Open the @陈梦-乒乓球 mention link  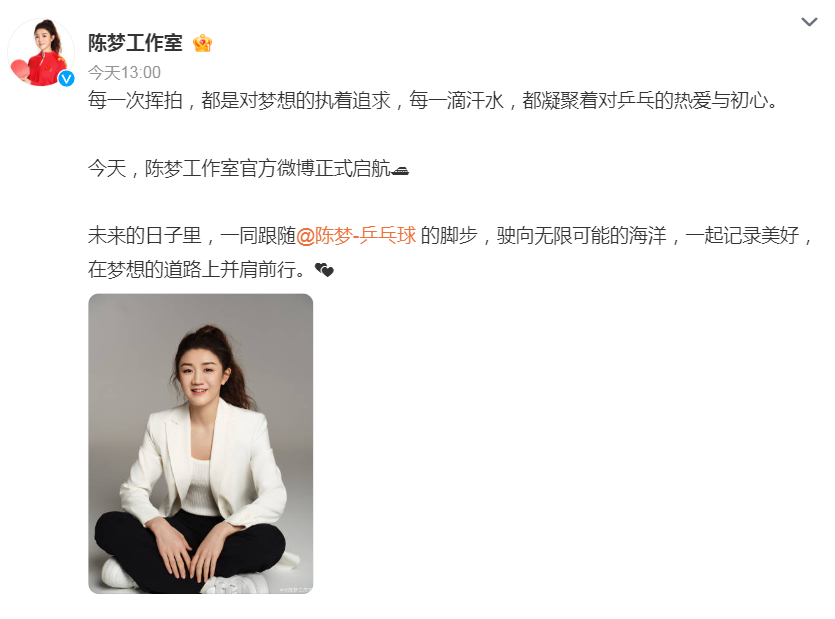pyautogui.click(x=356, y=235)
